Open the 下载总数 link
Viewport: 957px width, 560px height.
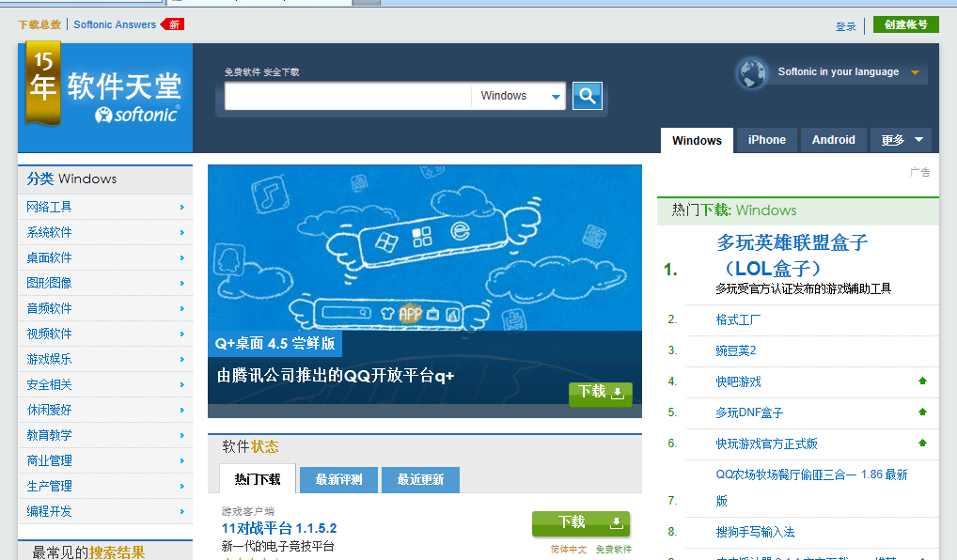[39, 24]
